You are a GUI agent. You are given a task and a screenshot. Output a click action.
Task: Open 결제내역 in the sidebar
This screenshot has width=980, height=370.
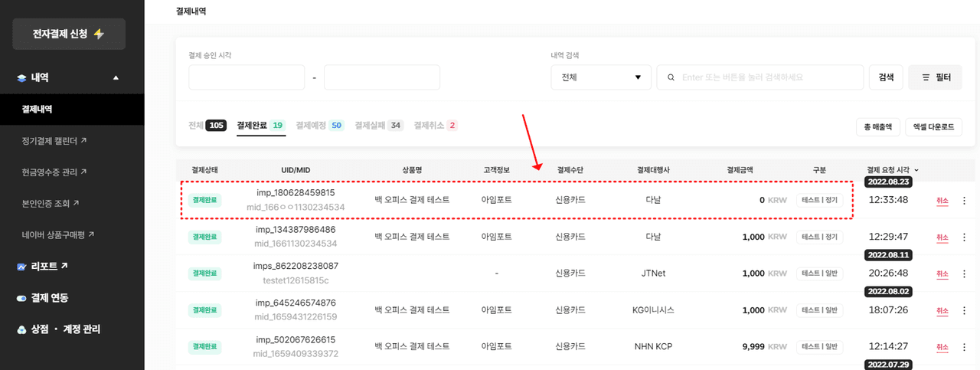point(38,110)
